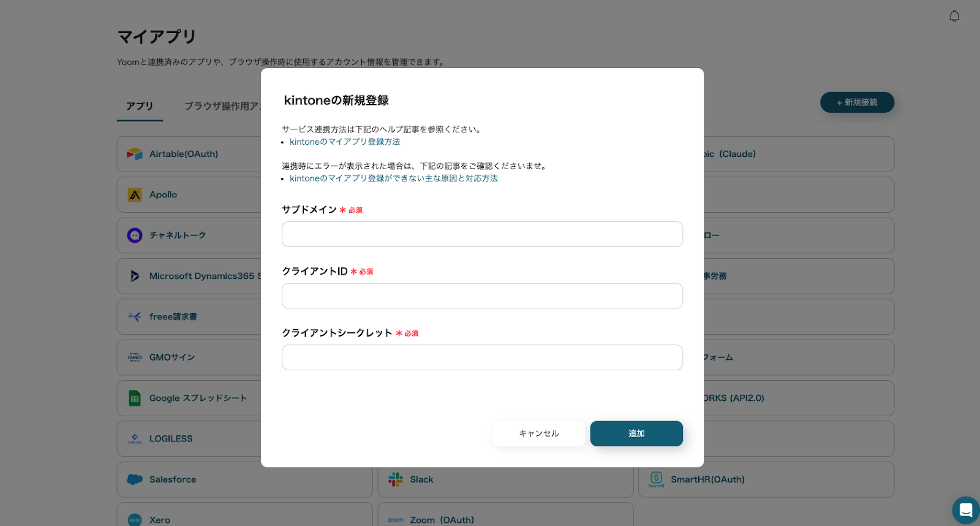The height and width of the screenshot is (526, 980).
Task: Click the Salesforce cloud icon
Action: click(x=135, y=479)
